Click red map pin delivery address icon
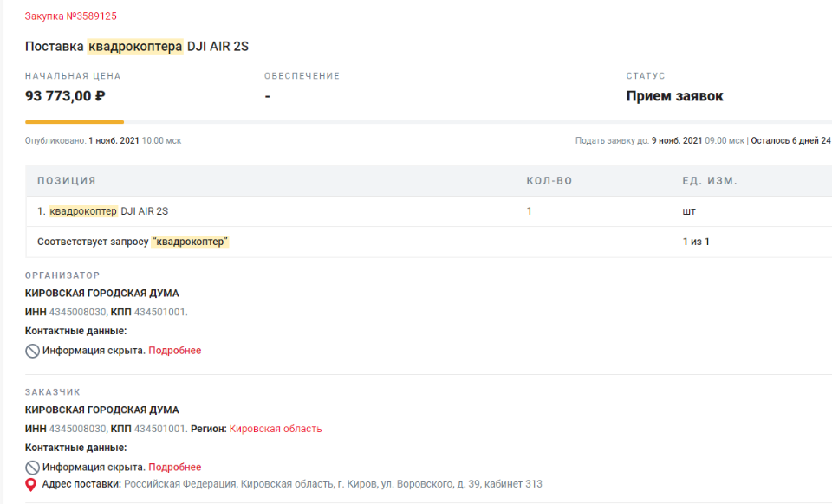This screenshot has width=832, height=504. point(31,484)
